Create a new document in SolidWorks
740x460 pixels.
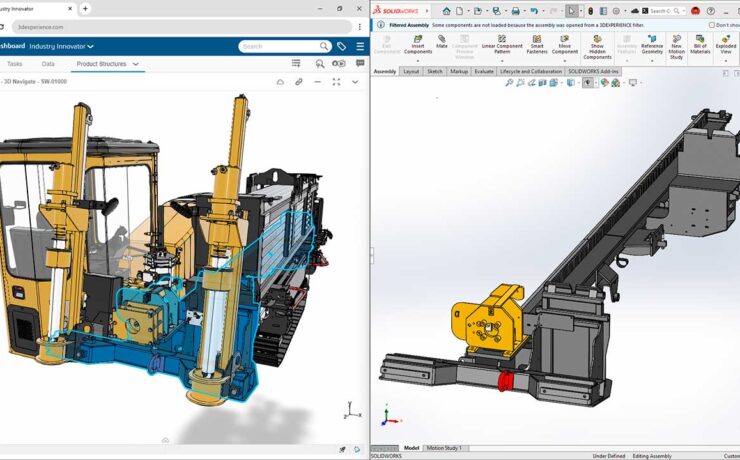(459, 11)
